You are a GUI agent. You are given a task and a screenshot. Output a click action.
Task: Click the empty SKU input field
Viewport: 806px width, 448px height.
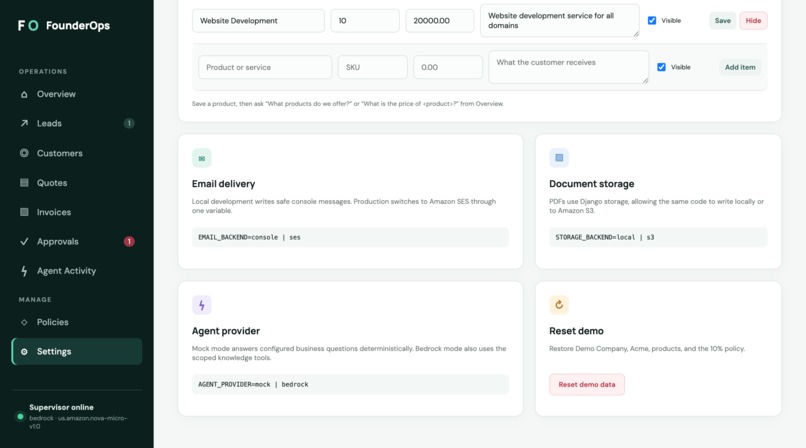pyautogui.click(x=373, y=67)
